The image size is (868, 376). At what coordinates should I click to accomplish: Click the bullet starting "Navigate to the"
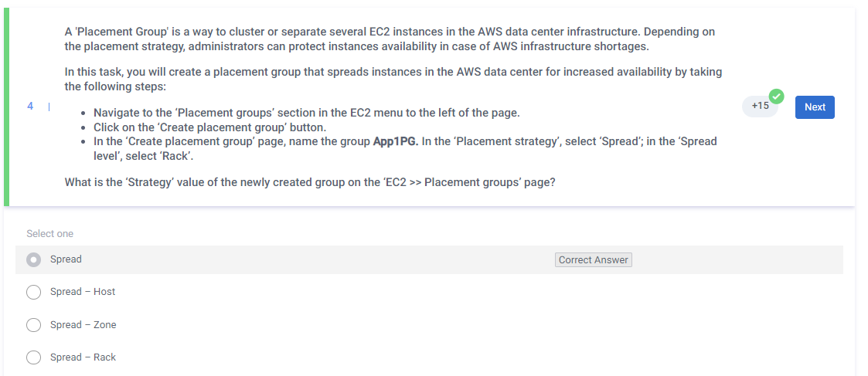tap(306, 113)
